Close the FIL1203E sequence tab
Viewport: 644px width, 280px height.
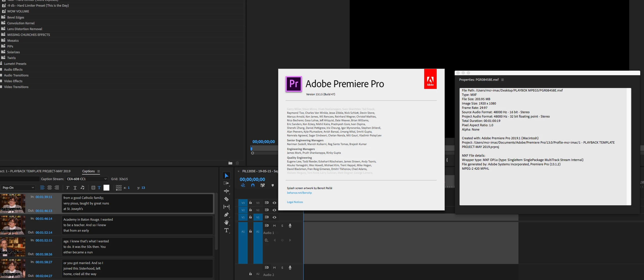pos(239,171)
